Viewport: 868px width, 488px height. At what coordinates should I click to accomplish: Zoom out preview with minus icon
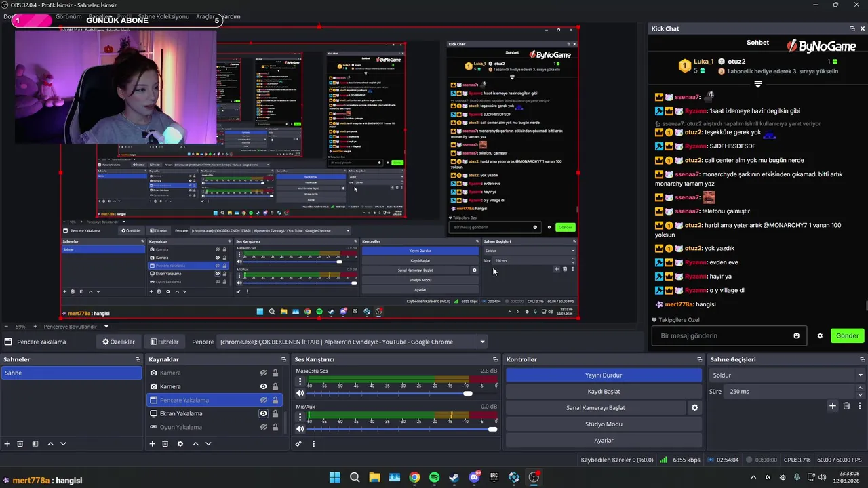pos(7,327)
